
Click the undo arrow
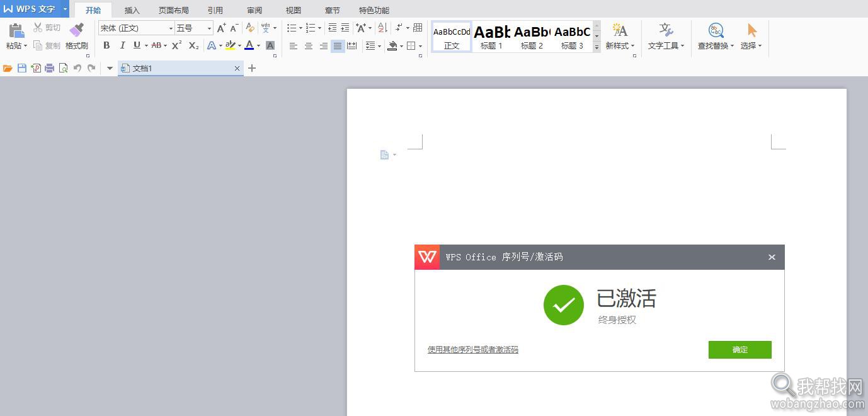point(77,68)
